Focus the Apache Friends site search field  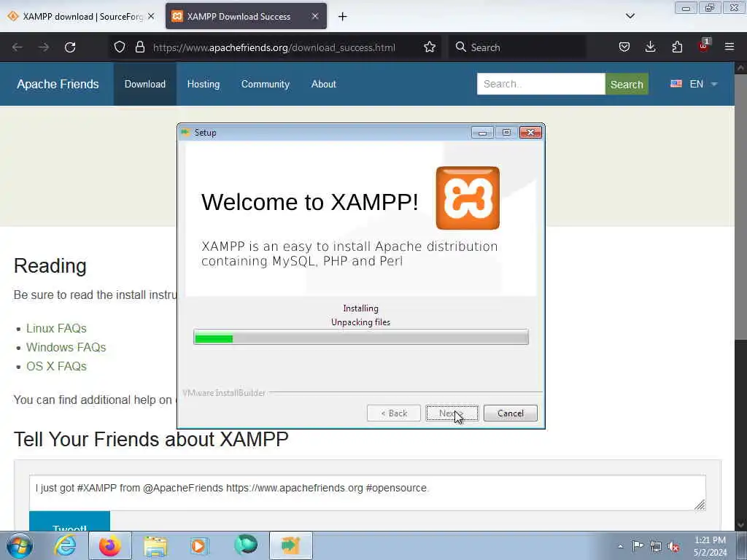(541, 84)
